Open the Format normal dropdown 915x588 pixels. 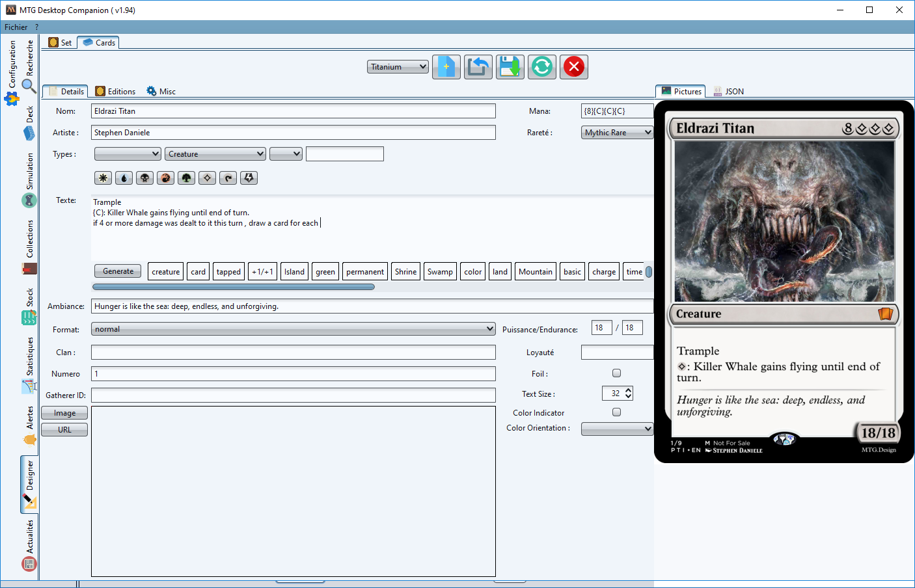click(x=294, y=329)
